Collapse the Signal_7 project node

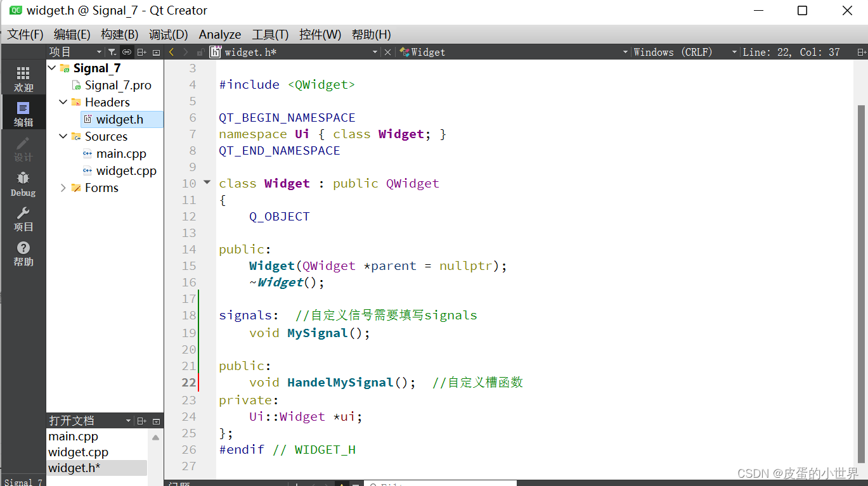[52, 68]
